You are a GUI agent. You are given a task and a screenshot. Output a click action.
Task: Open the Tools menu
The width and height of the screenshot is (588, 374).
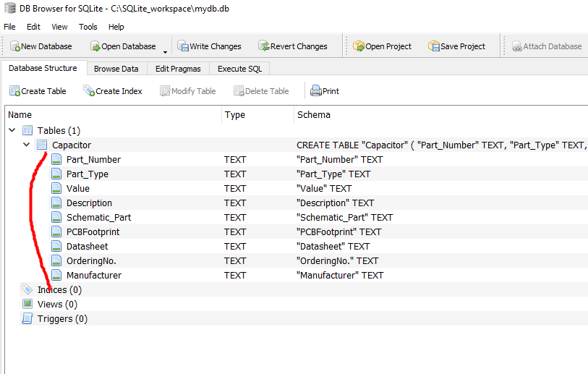[x=88, y=27]
